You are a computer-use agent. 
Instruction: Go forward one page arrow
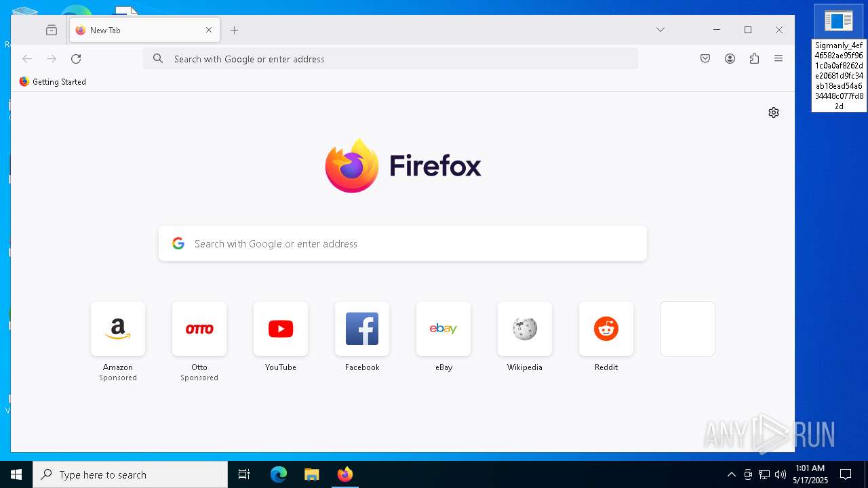(52, 59)
